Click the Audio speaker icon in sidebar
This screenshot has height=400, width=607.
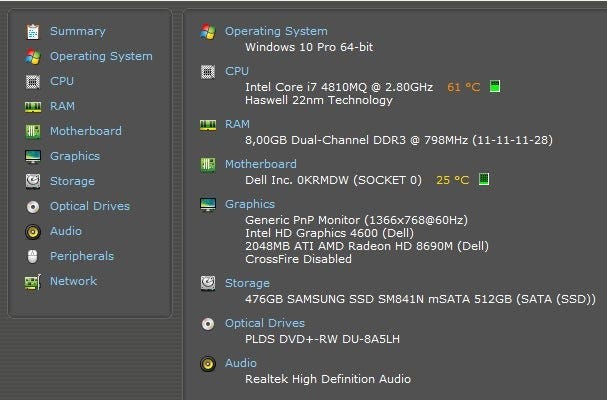point(33,232)
